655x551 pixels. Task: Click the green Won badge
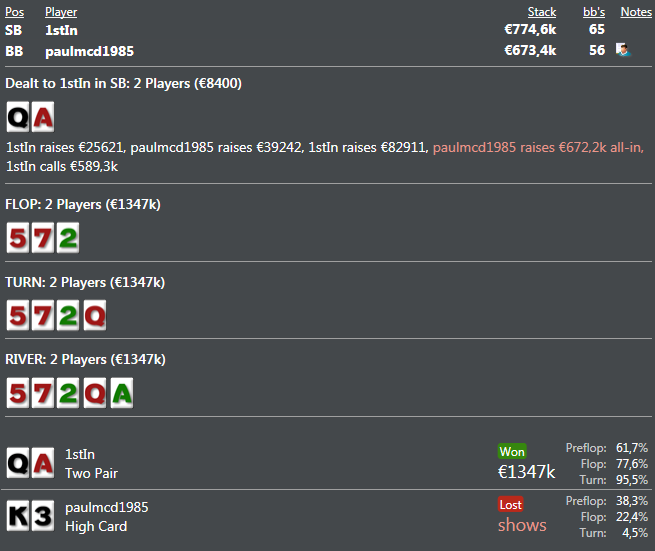click(512, 452)
